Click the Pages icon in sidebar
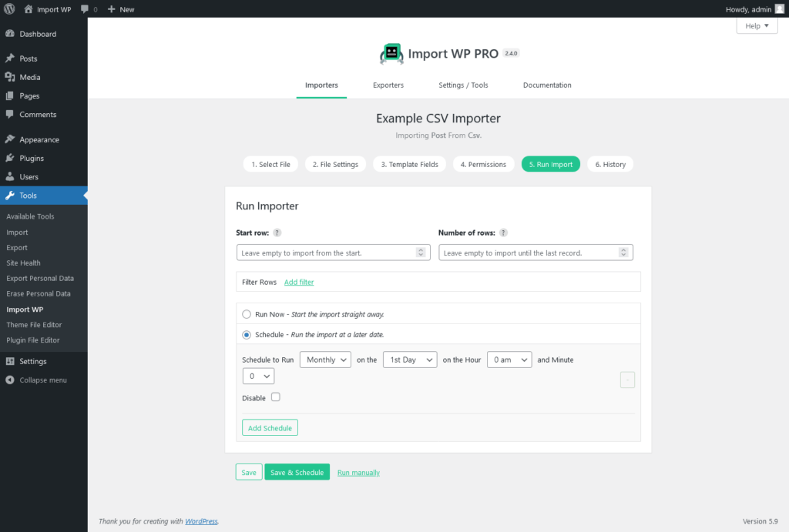Viewport: 789px width, 532px height. point(10,95)
